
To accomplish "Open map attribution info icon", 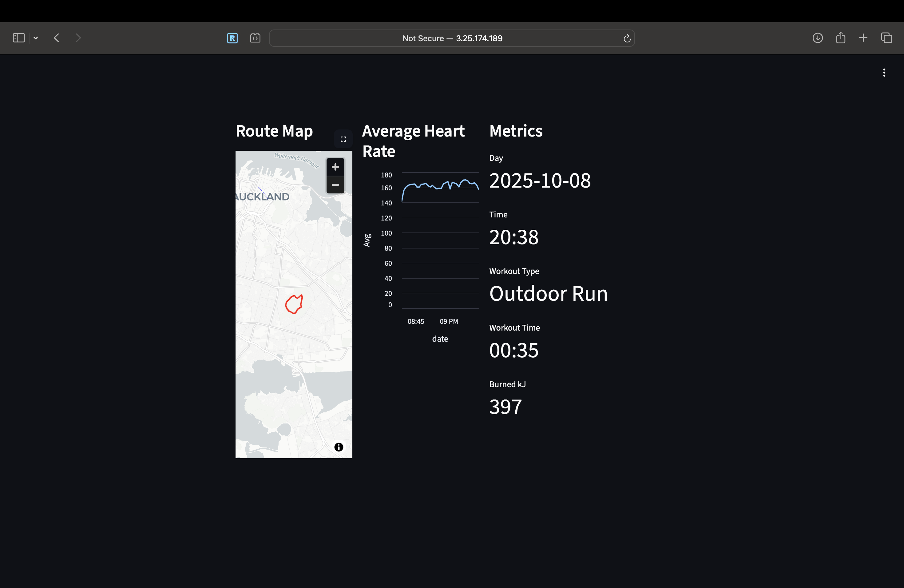I will pos(339,447).
